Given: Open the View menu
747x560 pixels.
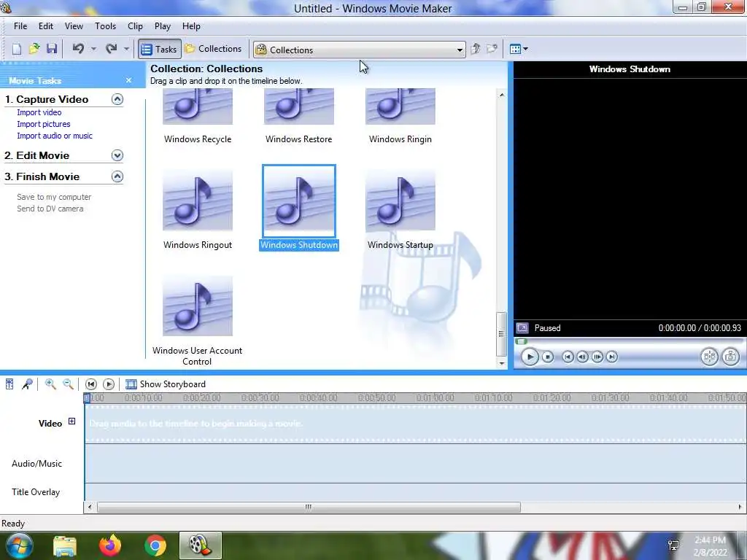Looking at the screenshot, I should [x=74, y=26].
